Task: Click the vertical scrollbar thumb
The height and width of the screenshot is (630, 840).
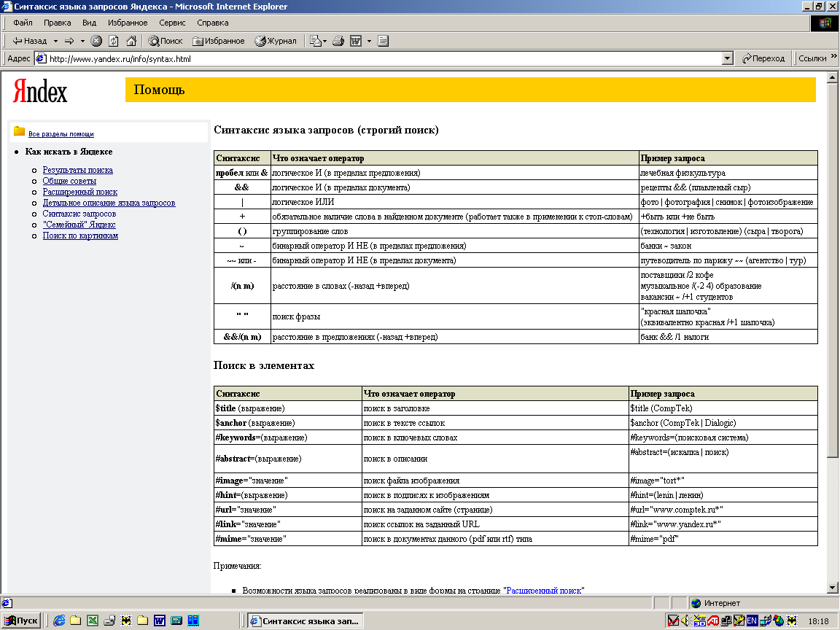Action: (833, 270)
